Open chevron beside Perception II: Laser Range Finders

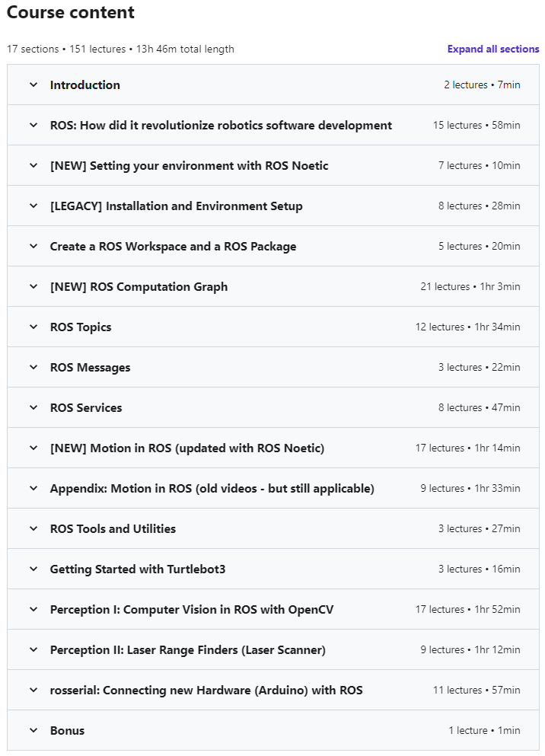33,649
